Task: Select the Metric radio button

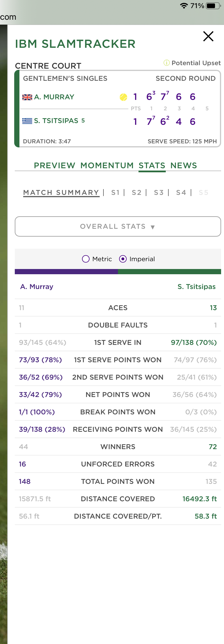Action: tap(86, 259)
